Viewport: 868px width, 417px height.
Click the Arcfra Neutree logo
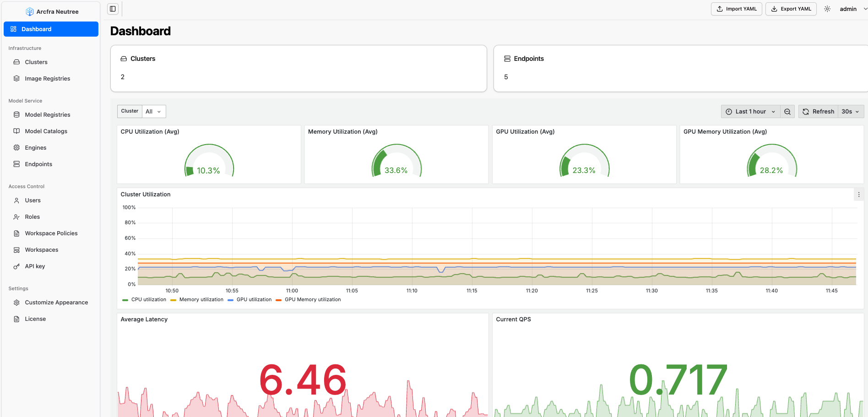pos(30,11)
